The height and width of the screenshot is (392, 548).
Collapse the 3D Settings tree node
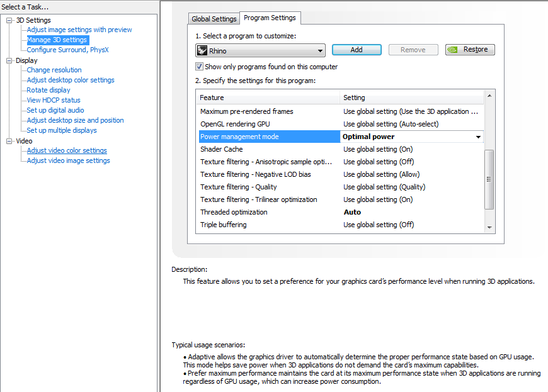pyautogui.click(x=9, y=20)
